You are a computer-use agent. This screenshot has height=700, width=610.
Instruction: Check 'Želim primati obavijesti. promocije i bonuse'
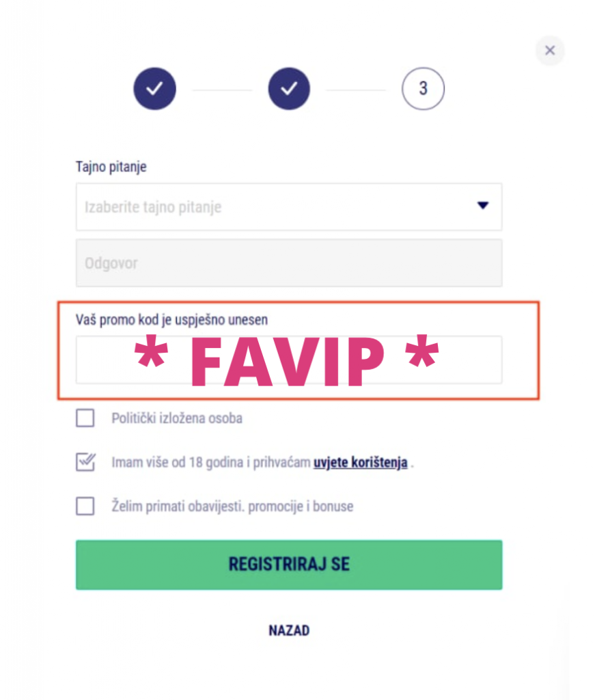(x=85, y=507)
